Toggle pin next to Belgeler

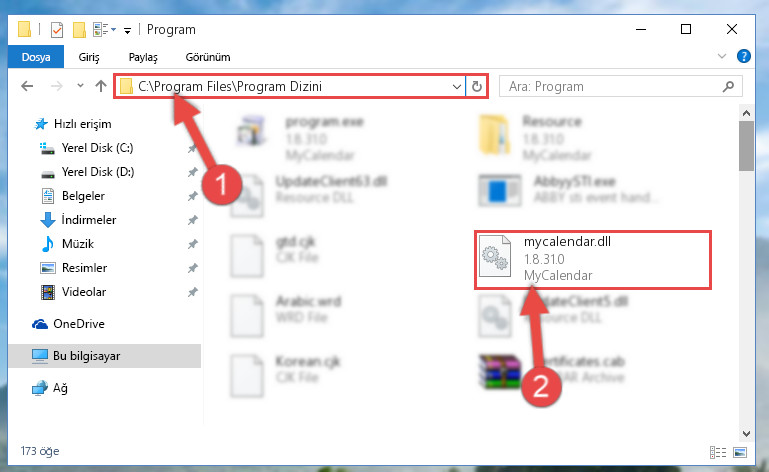(x=193, y=196)
